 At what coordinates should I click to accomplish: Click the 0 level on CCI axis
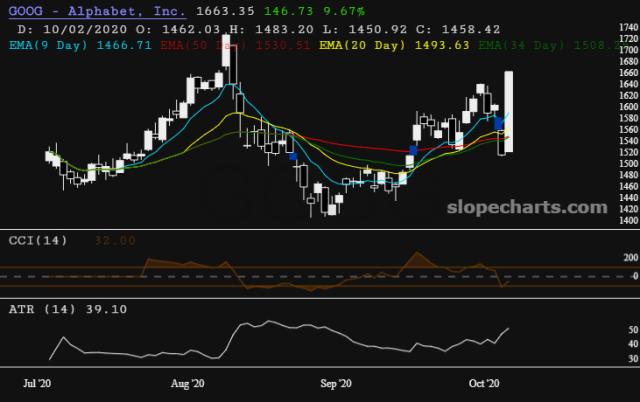tap(636, 276)
